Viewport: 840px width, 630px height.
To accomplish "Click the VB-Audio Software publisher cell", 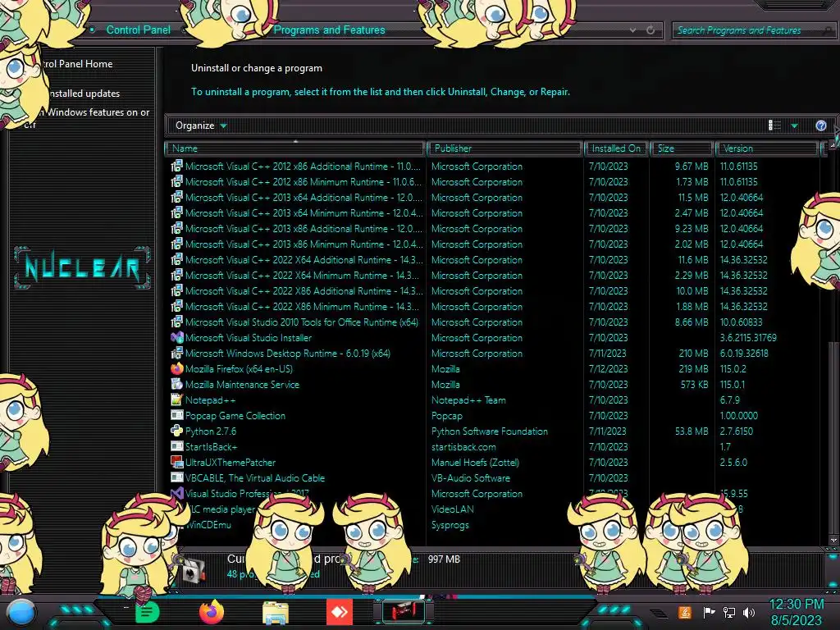I will (471, 477).
